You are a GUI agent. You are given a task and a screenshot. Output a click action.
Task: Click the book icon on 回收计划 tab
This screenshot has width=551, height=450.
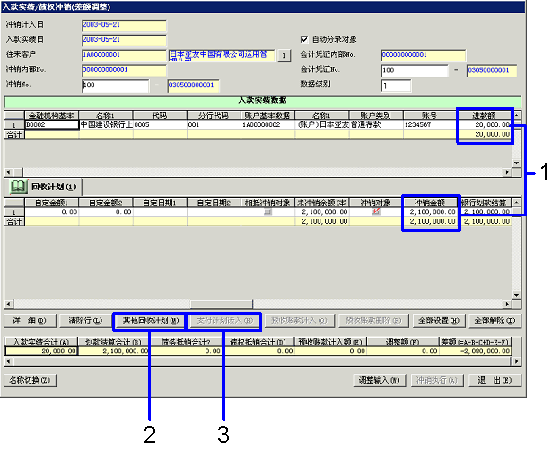(19, 187)
